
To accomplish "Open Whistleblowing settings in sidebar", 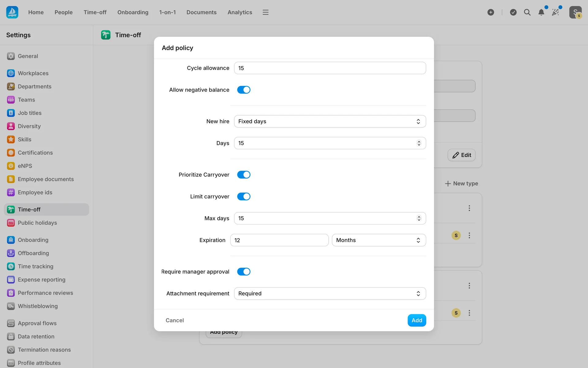I will (38, 306).
